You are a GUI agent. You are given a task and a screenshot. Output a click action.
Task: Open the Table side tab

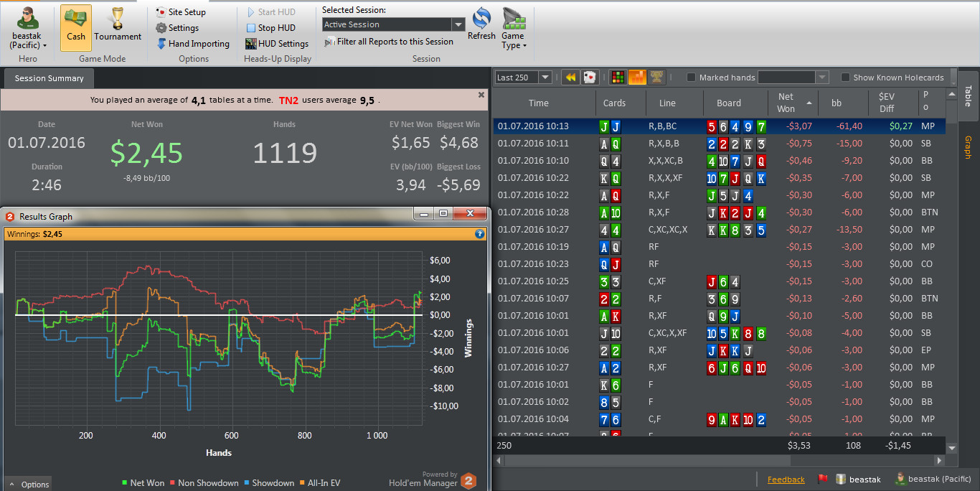coord(968,95)
